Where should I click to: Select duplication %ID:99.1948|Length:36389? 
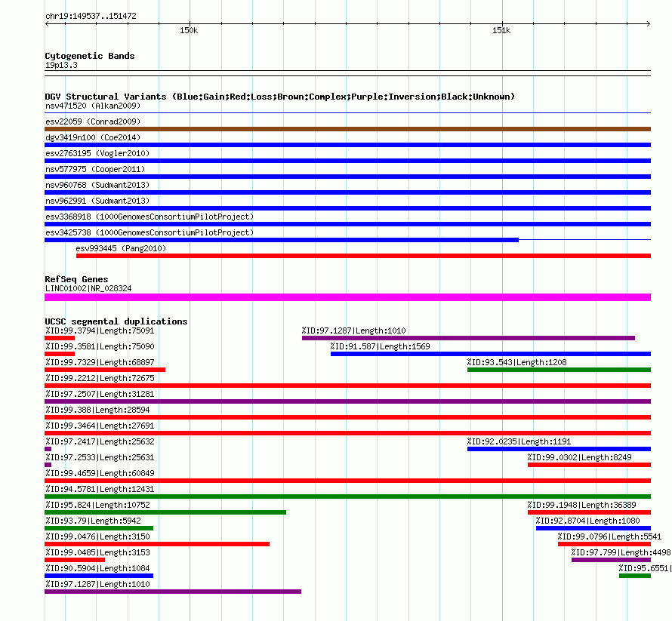(581, 505)
